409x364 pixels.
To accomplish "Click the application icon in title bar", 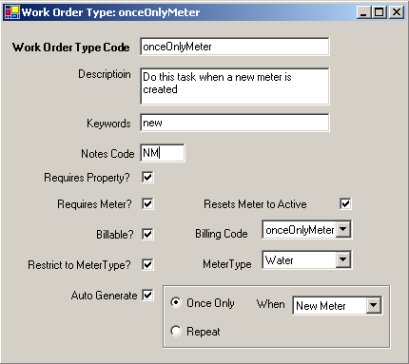I will [x=12, y=12].
